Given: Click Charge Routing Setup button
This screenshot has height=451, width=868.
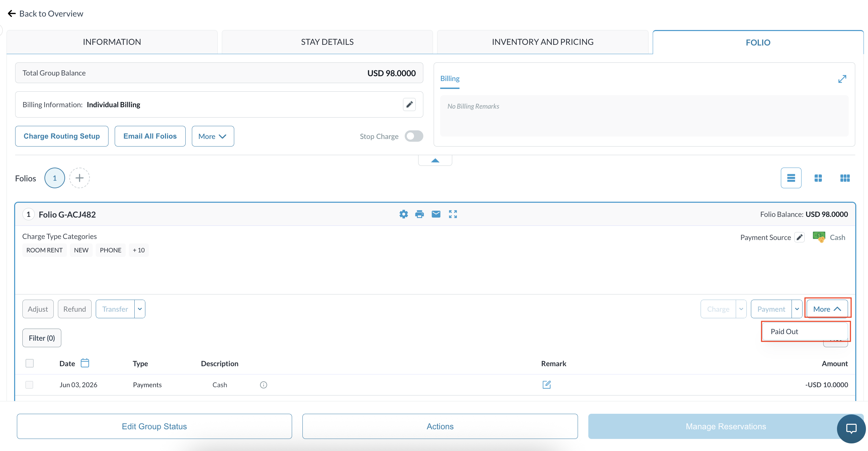Looking at the screenshot, I should (x=62, y=136).
